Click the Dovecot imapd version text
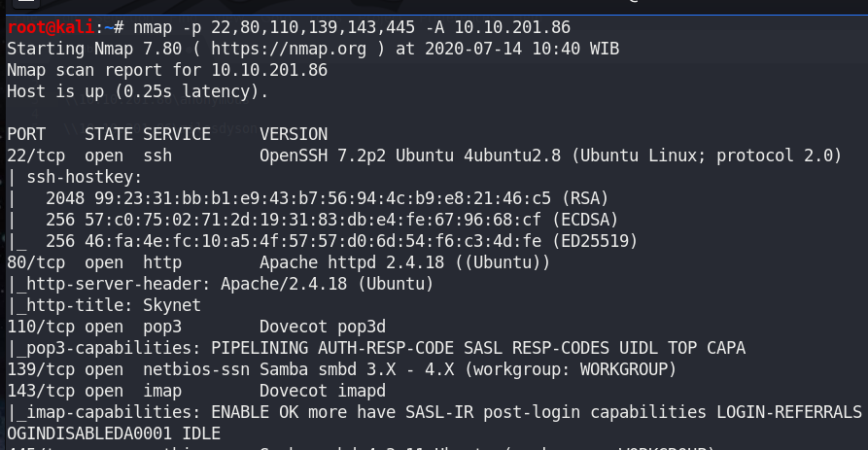Screen dimensions: 868x450 click(x=322, y=391)
